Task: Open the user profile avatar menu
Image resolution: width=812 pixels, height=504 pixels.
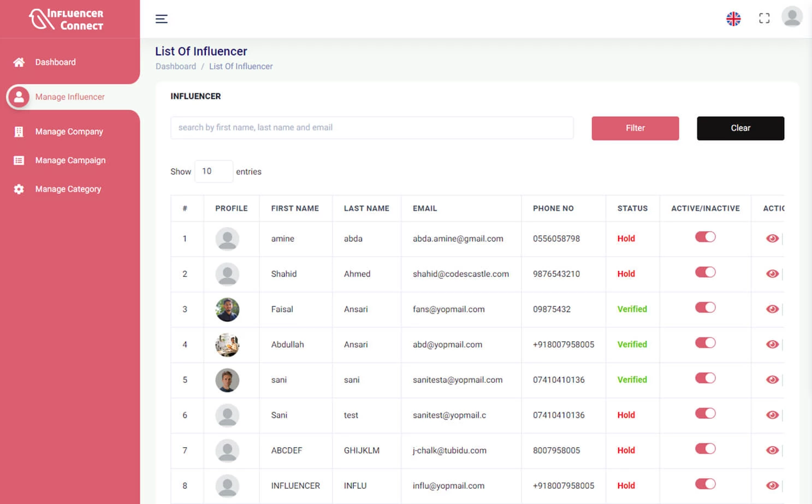Action: pos(792,17)
